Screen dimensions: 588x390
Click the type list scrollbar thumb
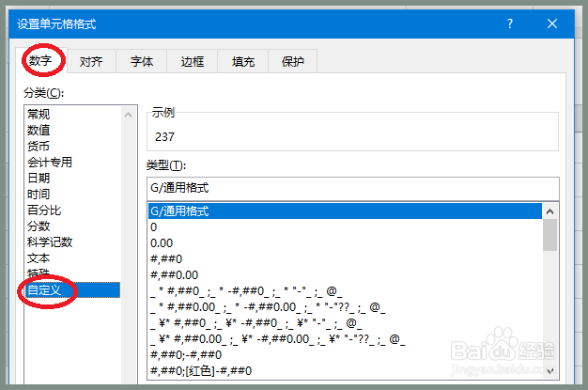click(x=550, y=235)
